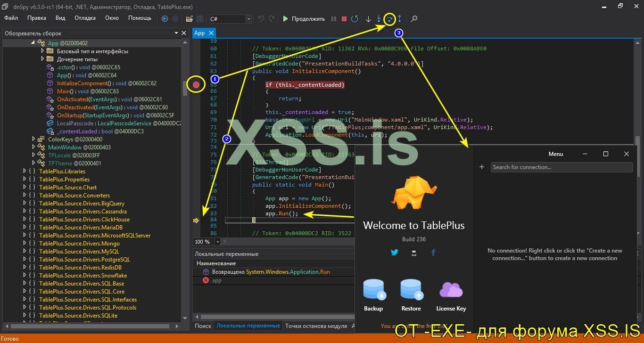Click the Menu button in TablePlus

(555, 154)
